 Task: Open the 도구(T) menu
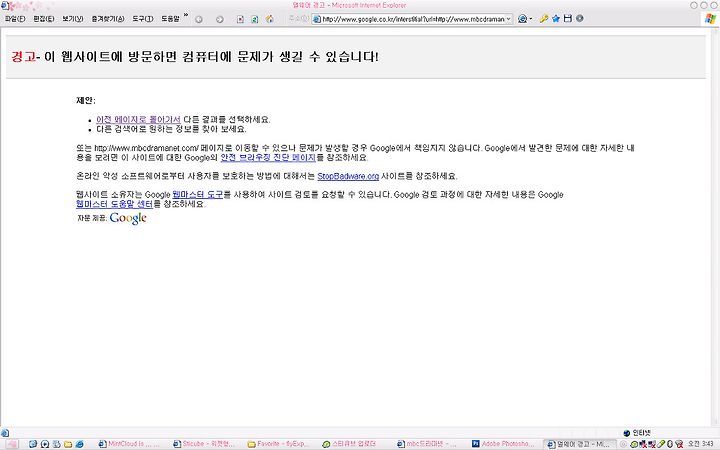click(143, 19)
